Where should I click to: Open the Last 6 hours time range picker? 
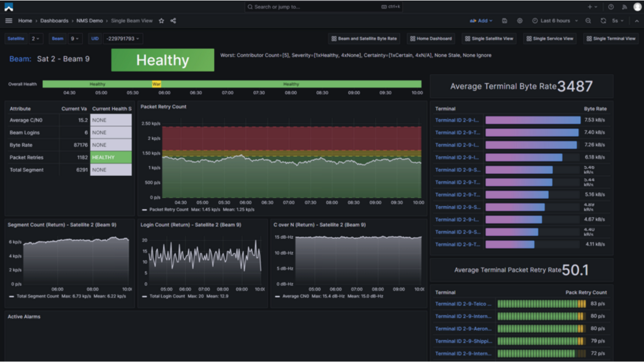pyautogui.click(x=554, y=21)
